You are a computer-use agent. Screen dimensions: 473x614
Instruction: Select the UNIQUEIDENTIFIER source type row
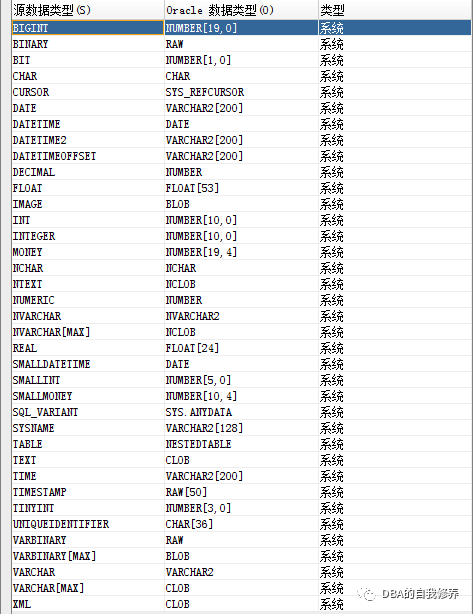click(x=241, y=524)
